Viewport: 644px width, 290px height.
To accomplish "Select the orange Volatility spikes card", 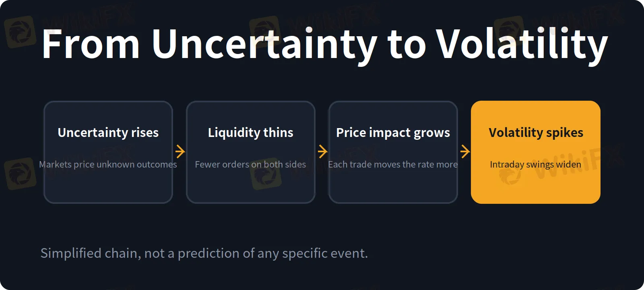I will [536, 152].
